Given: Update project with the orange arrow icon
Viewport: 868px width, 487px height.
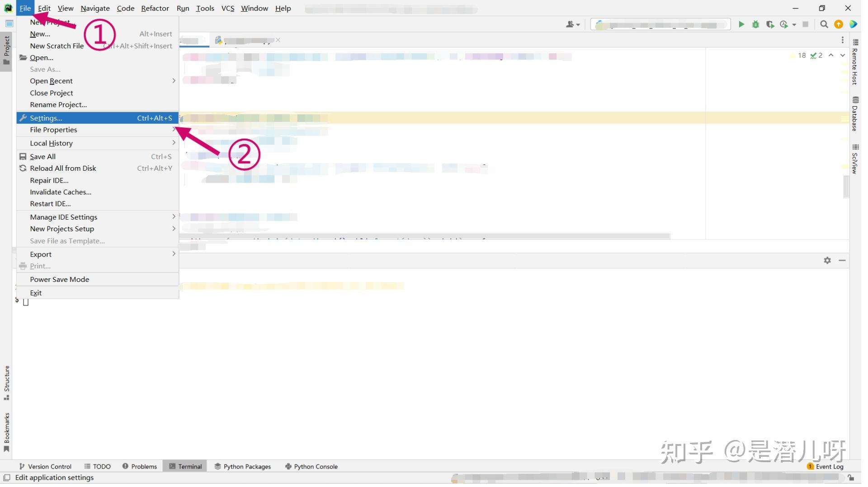Looking at the screenshot, I should [838, 24].
